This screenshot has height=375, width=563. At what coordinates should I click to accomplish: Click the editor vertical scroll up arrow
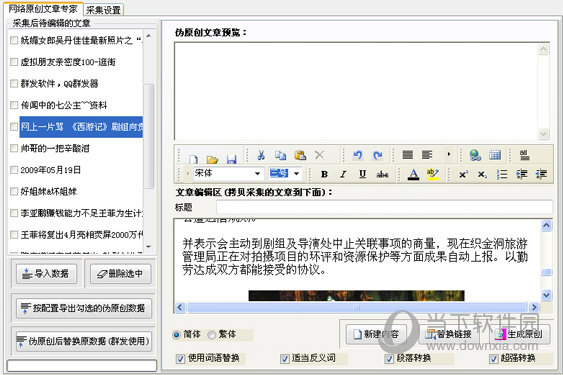(546, 225)
